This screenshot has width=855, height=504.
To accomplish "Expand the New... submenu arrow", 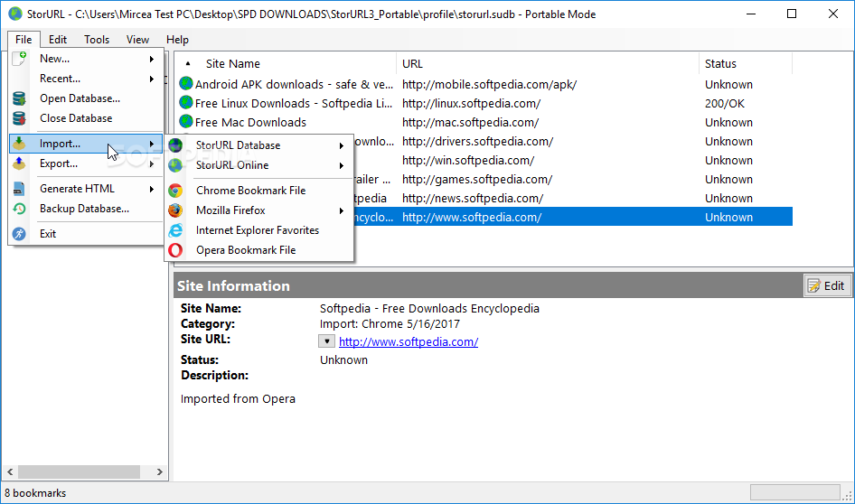I will pyautogui.click(x=152, y=59).
